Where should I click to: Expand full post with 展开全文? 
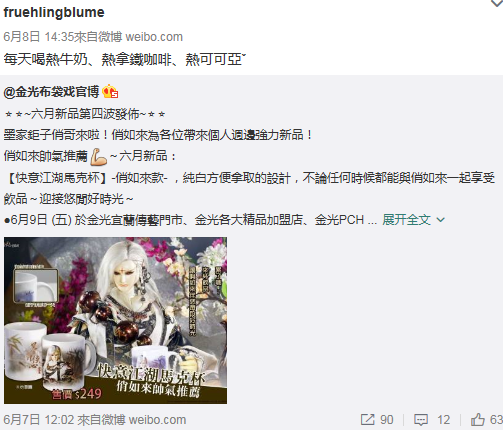tap(406, 220)
